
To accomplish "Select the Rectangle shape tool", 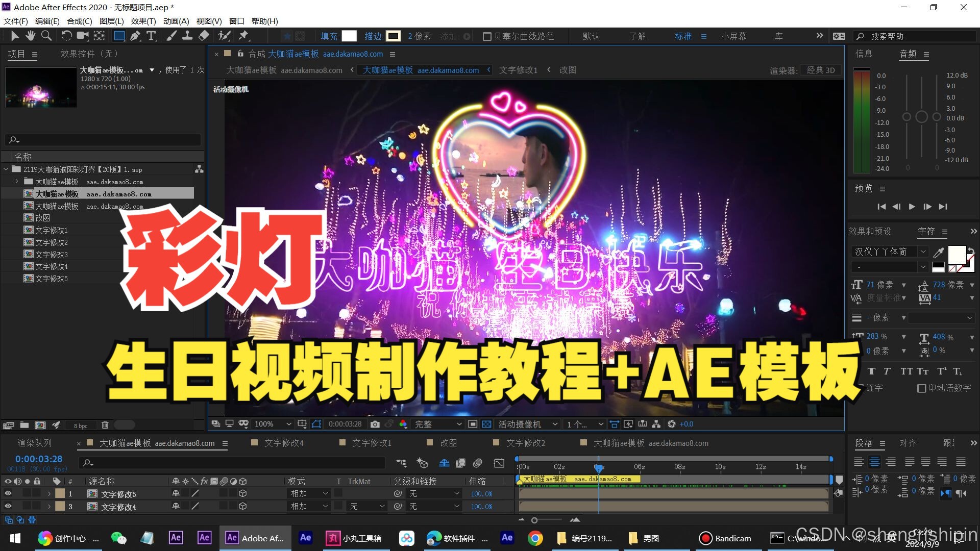I will coord(119,36).
